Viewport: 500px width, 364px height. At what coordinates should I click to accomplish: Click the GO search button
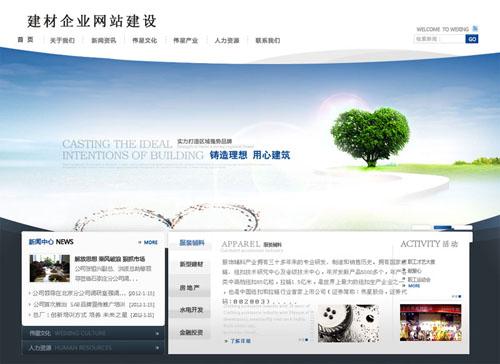472,39
